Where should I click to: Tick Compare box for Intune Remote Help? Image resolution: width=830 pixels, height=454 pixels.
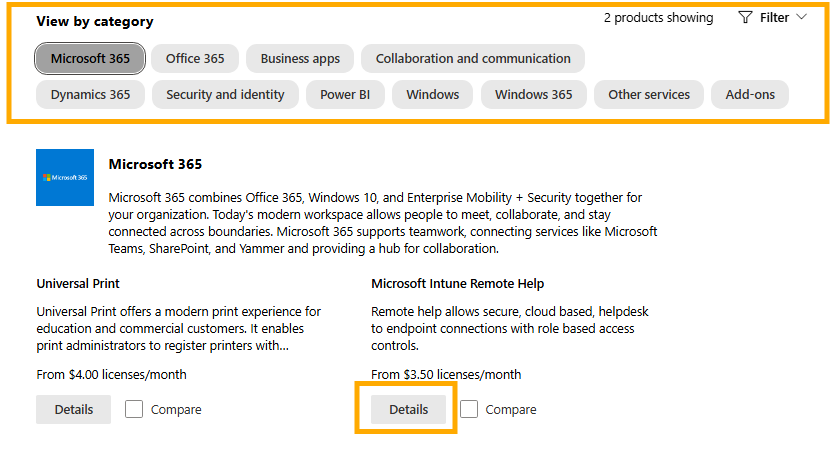click(468, 409)
